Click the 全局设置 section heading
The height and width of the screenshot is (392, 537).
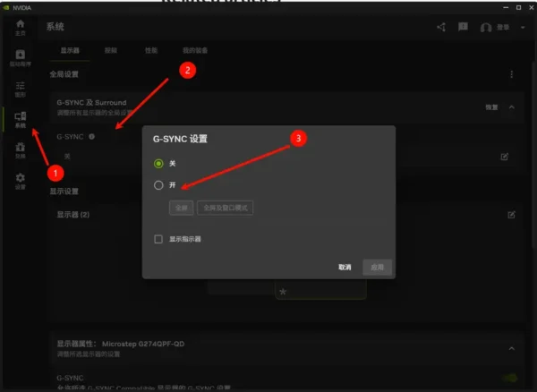pyautogui.click(x=64, y=74)
